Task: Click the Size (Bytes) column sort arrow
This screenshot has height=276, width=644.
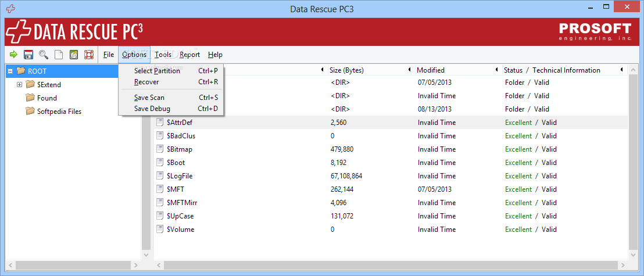Action: click(410, 70)
